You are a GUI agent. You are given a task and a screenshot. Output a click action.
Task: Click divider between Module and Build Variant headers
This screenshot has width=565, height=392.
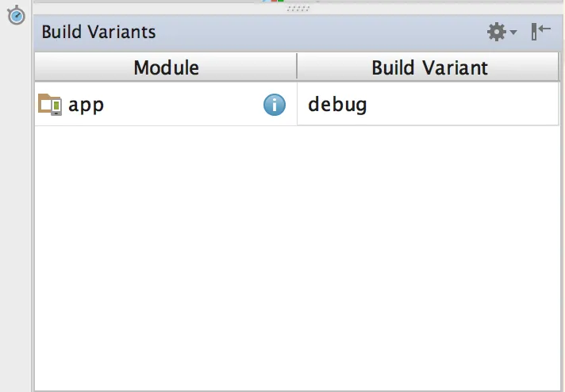[297, 67]
